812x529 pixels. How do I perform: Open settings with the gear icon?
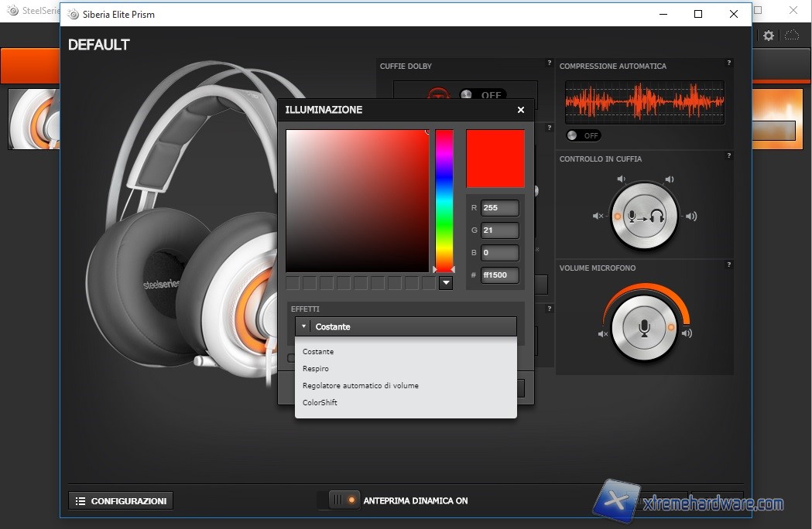769,36
